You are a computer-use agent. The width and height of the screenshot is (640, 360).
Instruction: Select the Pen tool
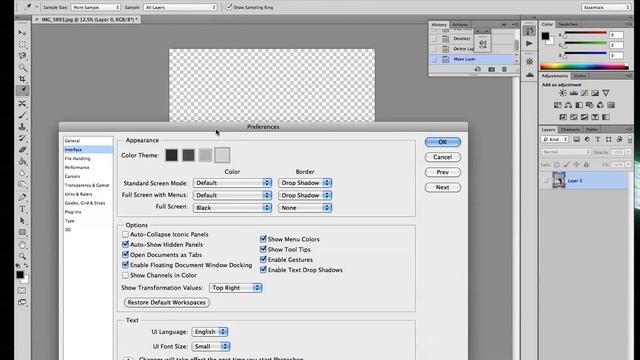(x=22, y=198)
